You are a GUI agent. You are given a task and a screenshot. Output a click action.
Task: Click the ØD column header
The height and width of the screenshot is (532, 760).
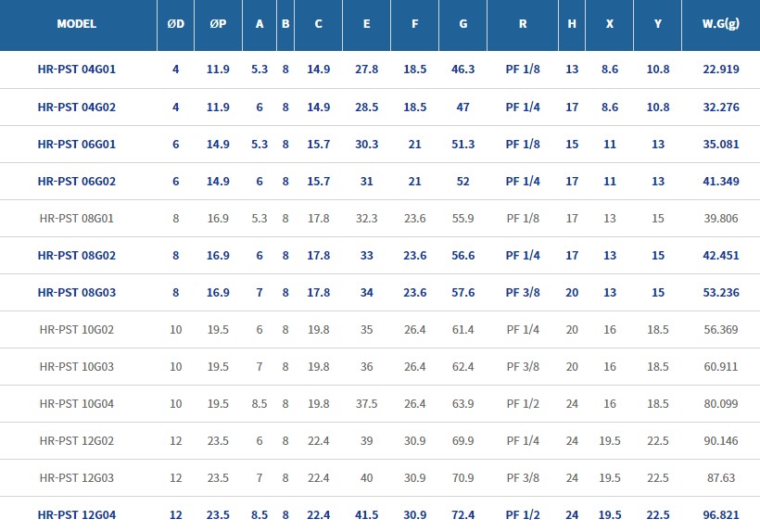click(x=175, y=24)
